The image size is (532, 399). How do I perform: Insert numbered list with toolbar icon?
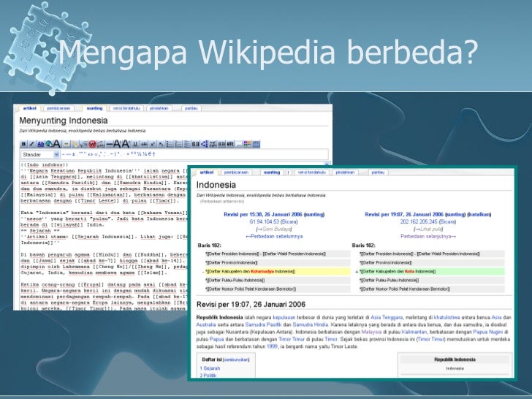tap(178, 144)
